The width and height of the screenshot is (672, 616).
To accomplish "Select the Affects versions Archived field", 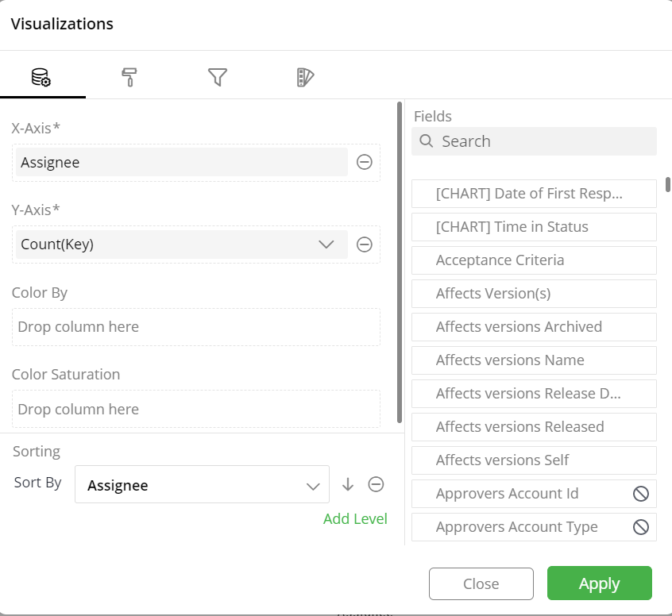I will pos(534,327).
